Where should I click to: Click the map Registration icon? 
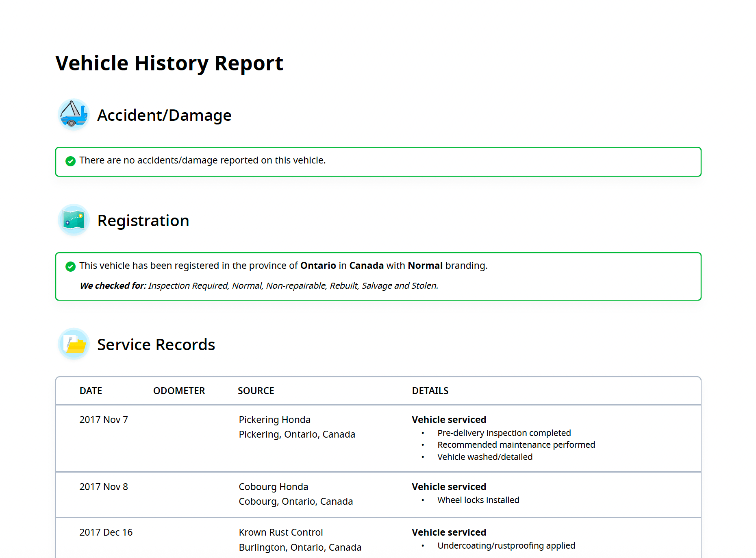click(x=74, y=220)
